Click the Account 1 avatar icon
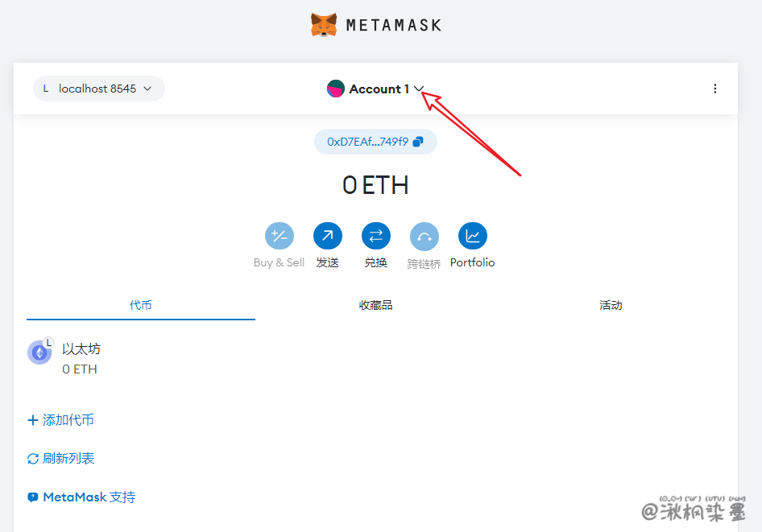This screenshot has height=532, width=762. coord(336,89)
